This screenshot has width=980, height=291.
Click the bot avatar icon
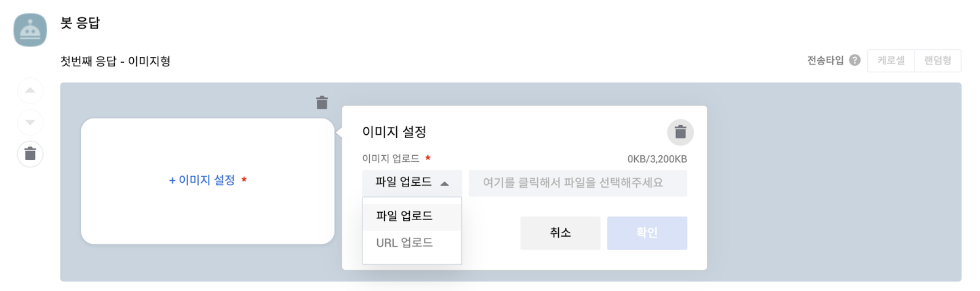[30, 30]
